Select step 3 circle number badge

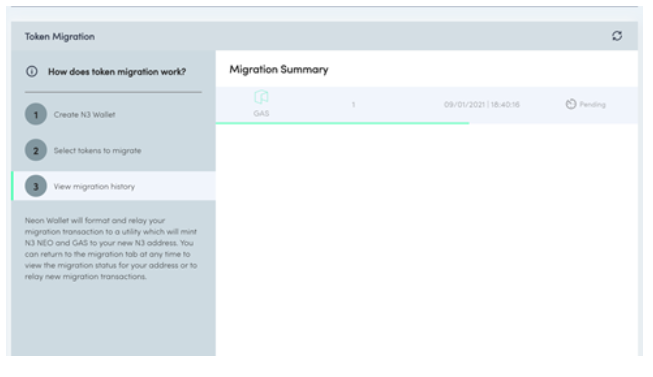[x=36, y=186]
